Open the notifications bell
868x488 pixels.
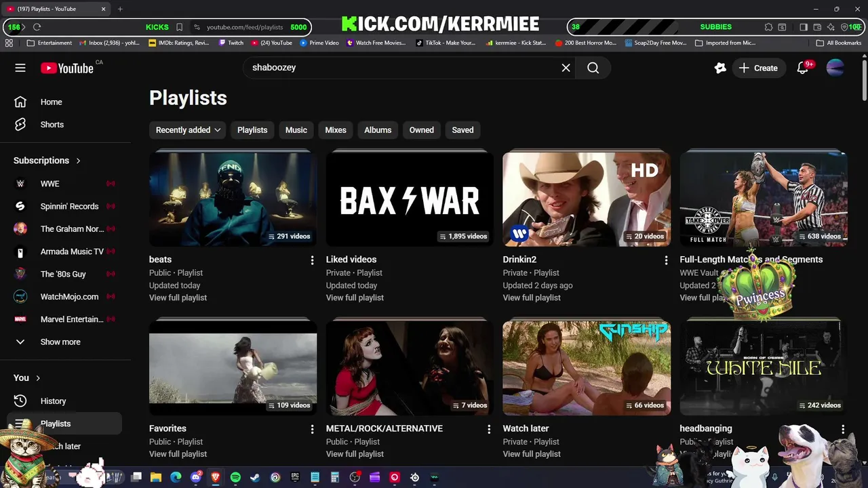pyautogui.click(x=804, y=68)
